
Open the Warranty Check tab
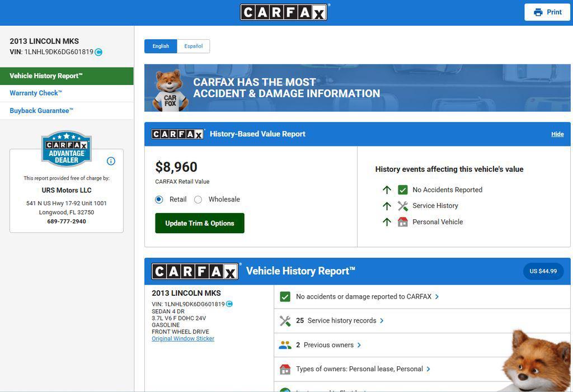pos(67,93)
